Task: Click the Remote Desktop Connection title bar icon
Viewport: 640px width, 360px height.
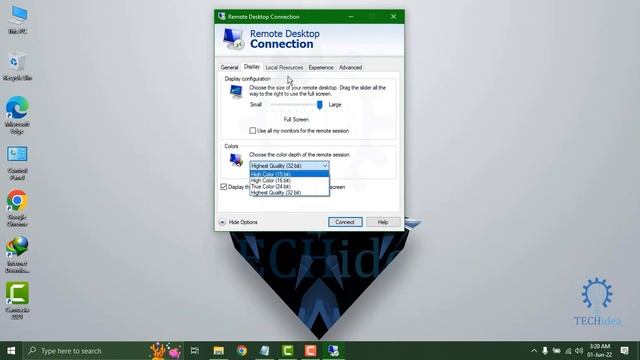Action: (x=222, y=16)
